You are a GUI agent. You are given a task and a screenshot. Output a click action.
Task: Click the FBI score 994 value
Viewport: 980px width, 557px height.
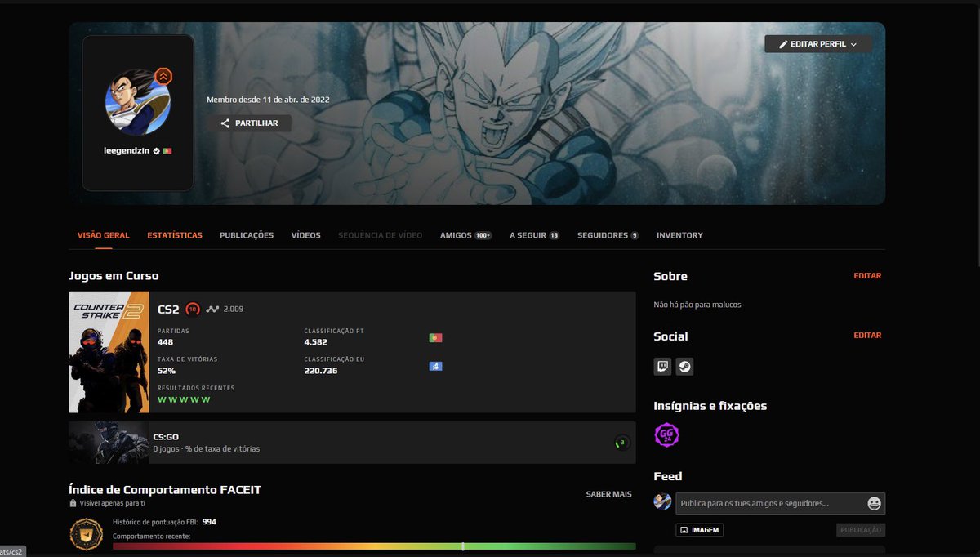coord(209,521)
